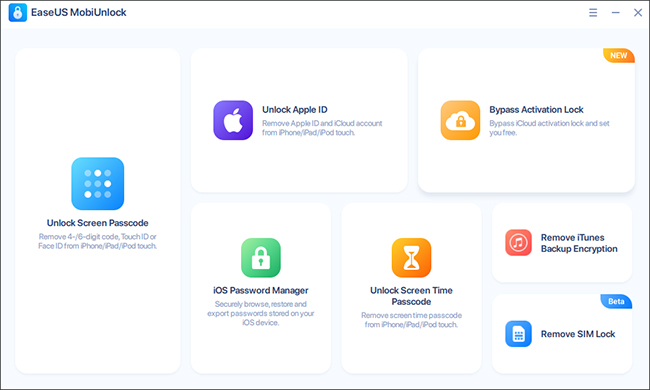Click the orange cloud lock icon
650x390 pixels.
[x=460, y=120]
